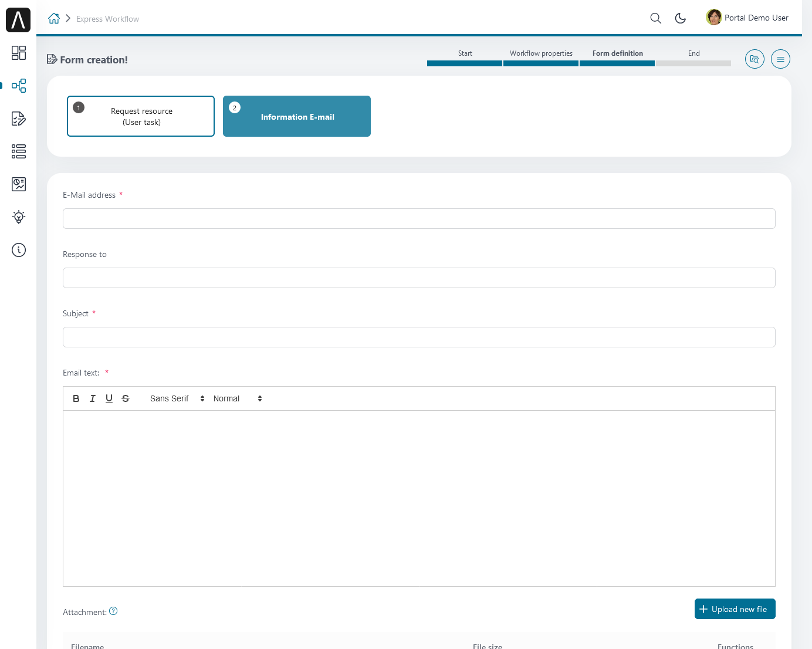Screen dimensions: 812x649
Task: Toggle dark mode moon icon
Action: point(681,18)
